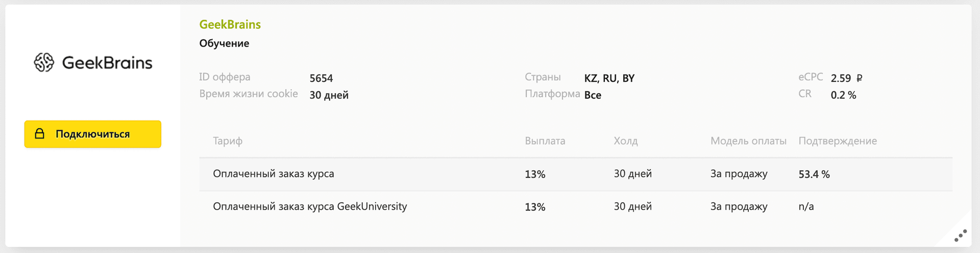Click the CR value 0.2 %
The width and height of the screenshot is (980, 253).
(843, 95)
